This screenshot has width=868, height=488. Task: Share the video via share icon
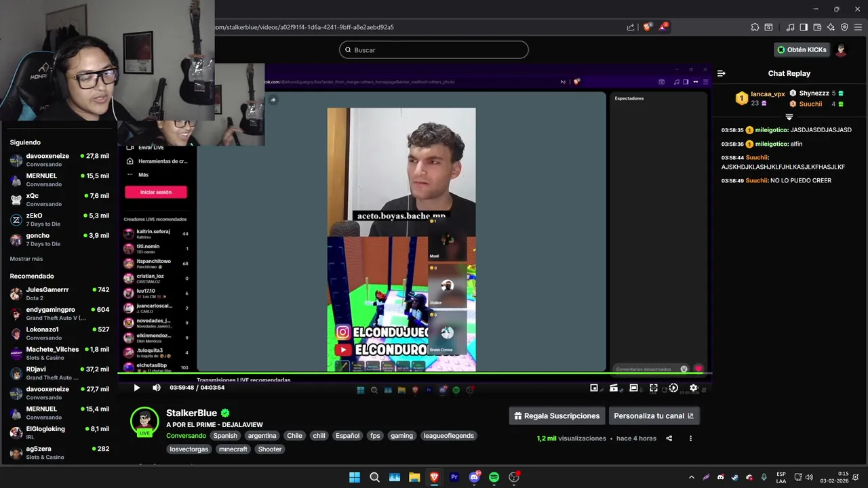pos(669,439)
